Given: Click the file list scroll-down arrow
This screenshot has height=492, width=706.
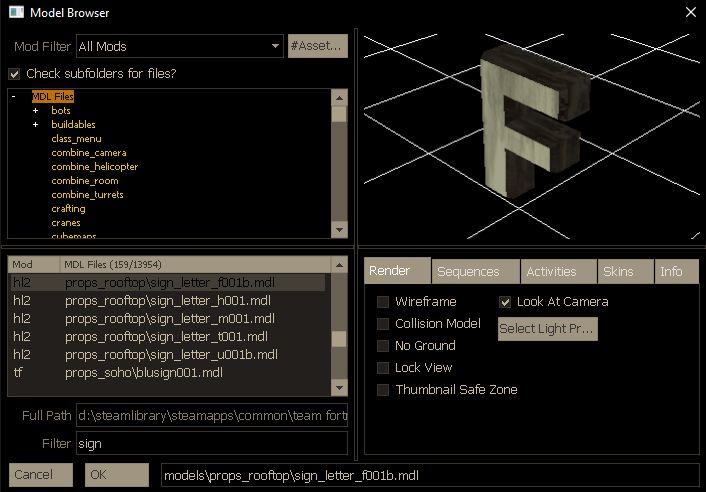Looking at the screenshot, I should [339, 387].
